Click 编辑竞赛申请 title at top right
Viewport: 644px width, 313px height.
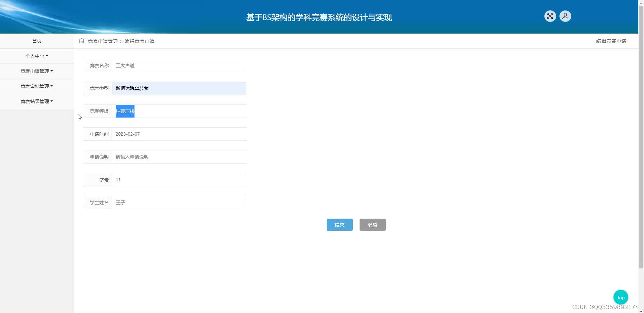tap(611, 41)
